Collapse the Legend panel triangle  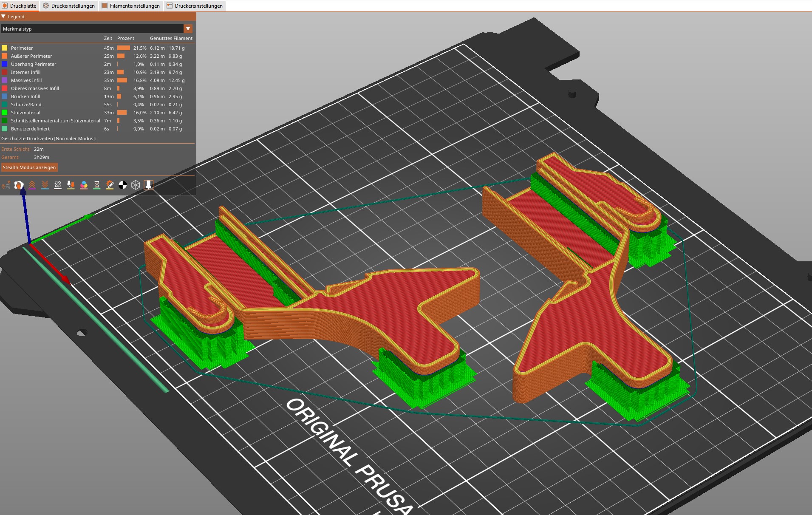pyautogui.click(x=3, y=17)
